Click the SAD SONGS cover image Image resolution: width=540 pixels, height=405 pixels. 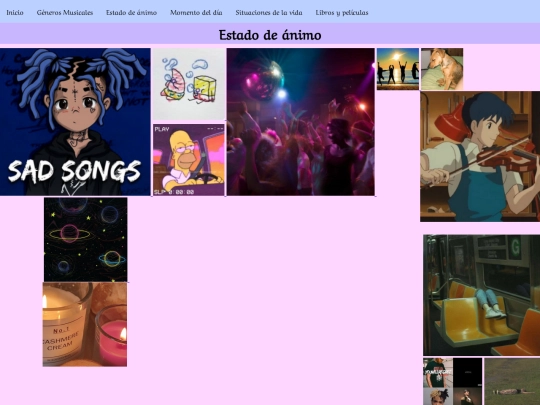tap(75, 122)
